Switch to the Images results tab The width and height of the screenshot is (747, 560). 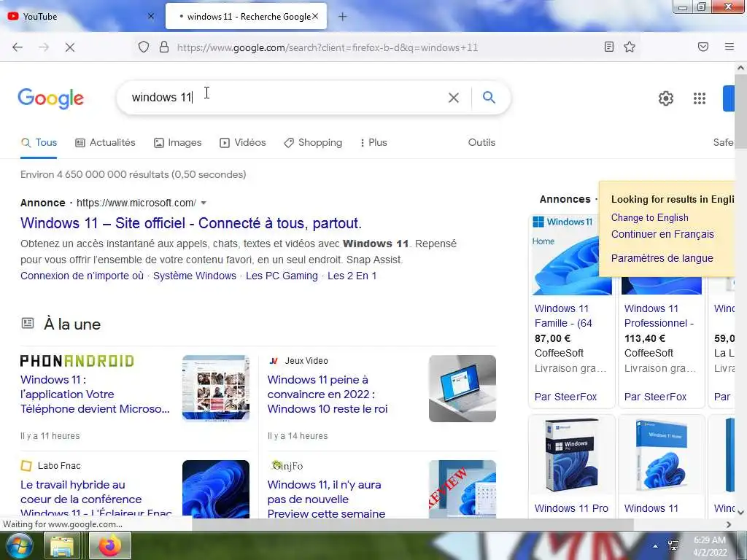(x=178, y=142)
